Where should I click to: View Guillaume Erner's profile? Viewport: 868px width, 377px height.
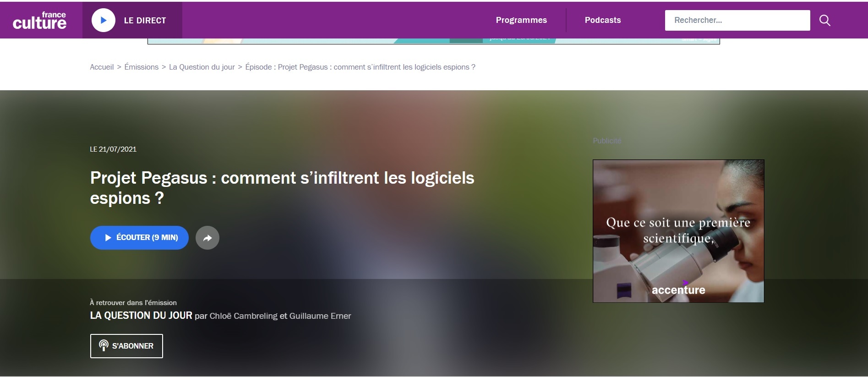click(x=320, y=316)
